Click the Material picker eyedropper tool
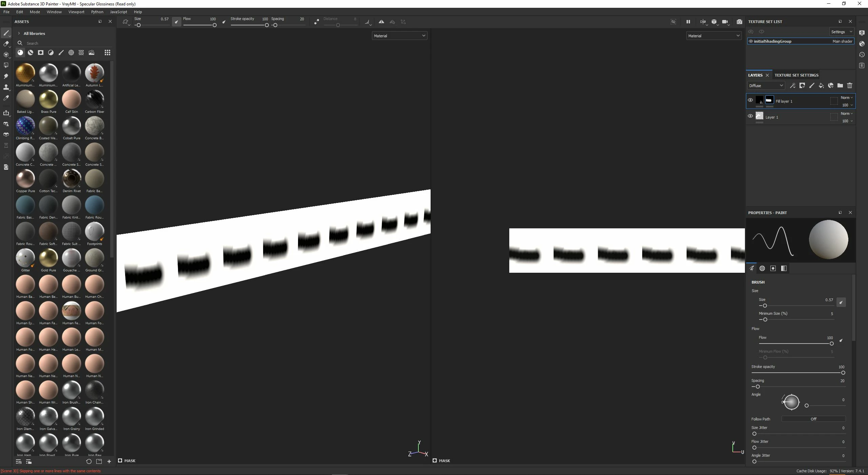Viewport: 868px width, 475px height. click(x=6, y=98)
